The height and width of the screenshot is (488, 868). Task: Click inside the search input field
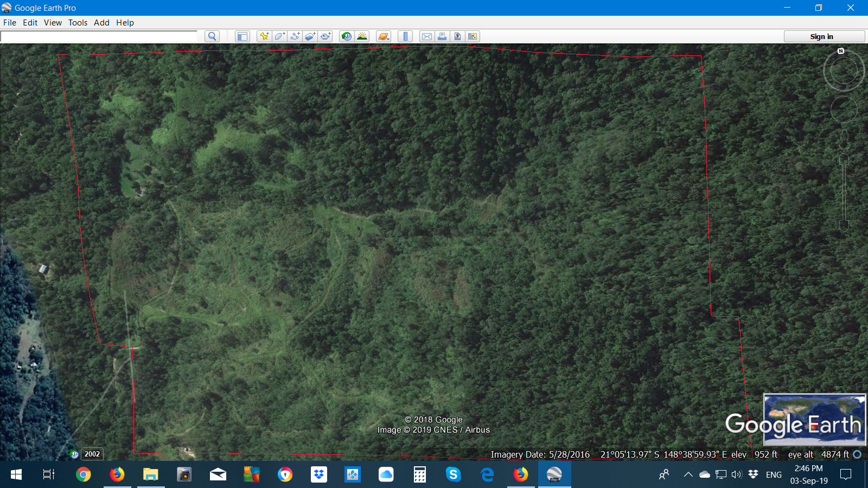click(99, 36)
